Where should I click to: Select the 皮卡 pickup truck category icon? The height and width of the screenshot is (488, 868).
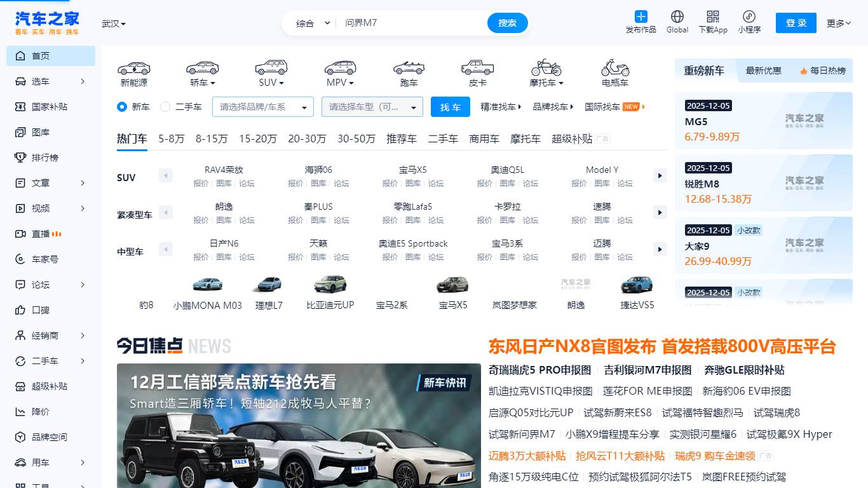coord(477,72)
